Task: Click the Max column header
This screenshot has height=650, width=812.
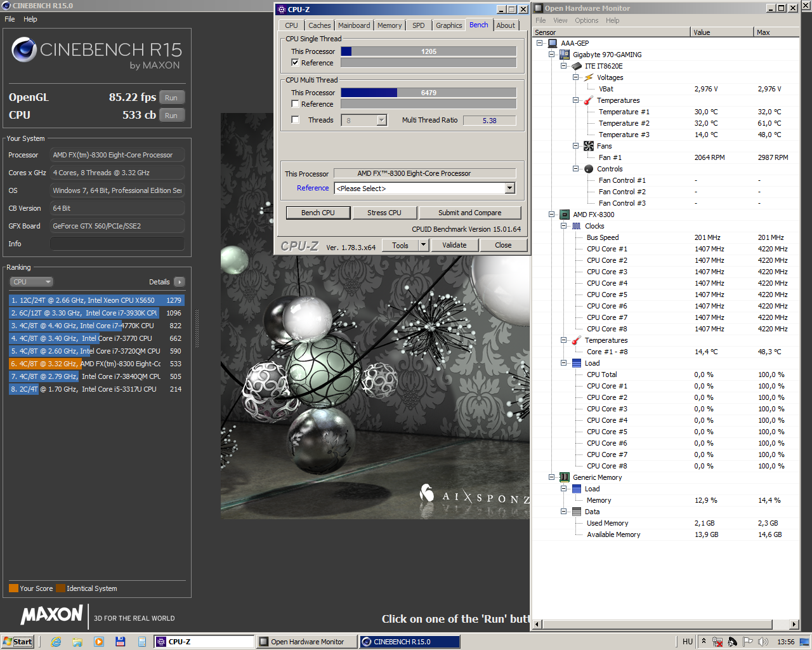Action: pos(776,32)
